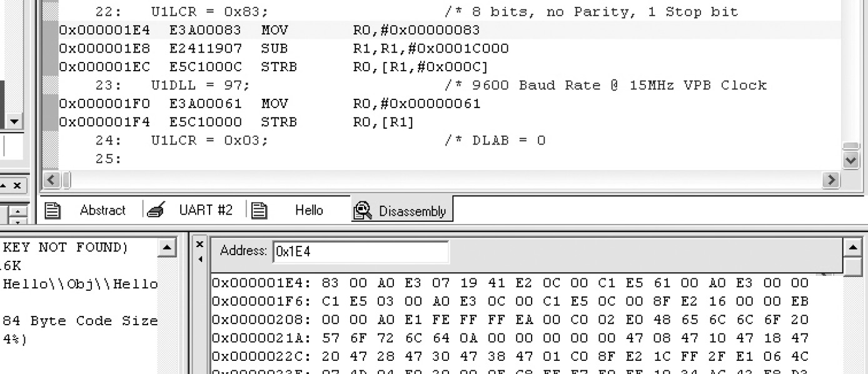Focus the memory Address input field
The width and height of the screenshot is (868, 374).
[x=360, y=251]
